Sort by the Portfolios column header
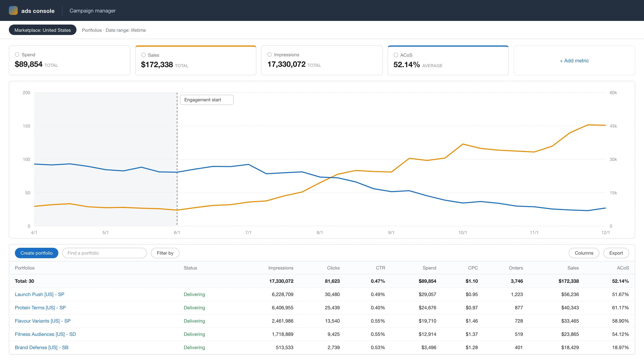The width and height of the screenshot is (644, 362). 25,268
